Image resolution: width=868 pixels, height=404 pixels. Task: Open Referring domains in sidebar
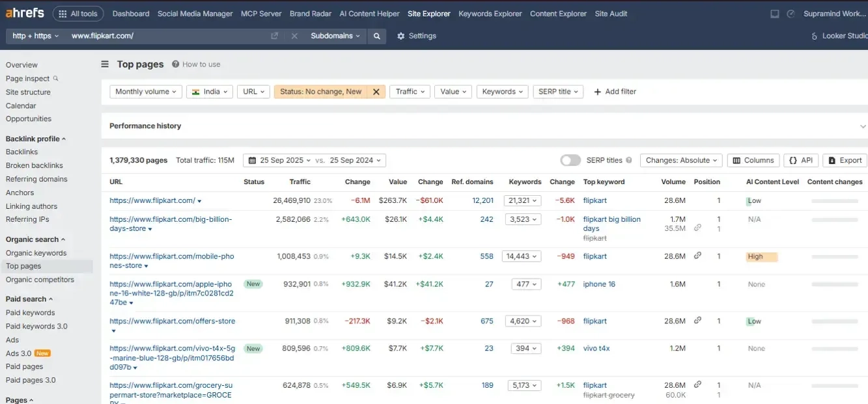pyautogui.click(x=36, y=179)
